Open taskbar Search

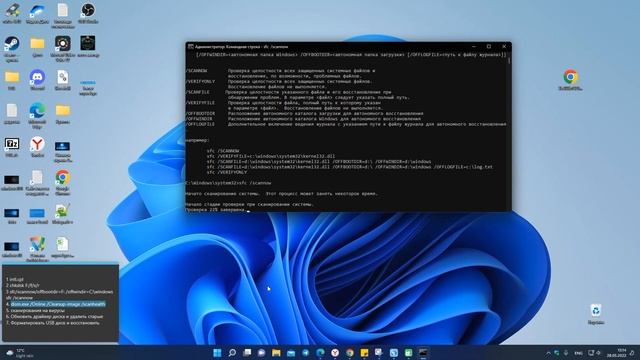tap(232, 353)
